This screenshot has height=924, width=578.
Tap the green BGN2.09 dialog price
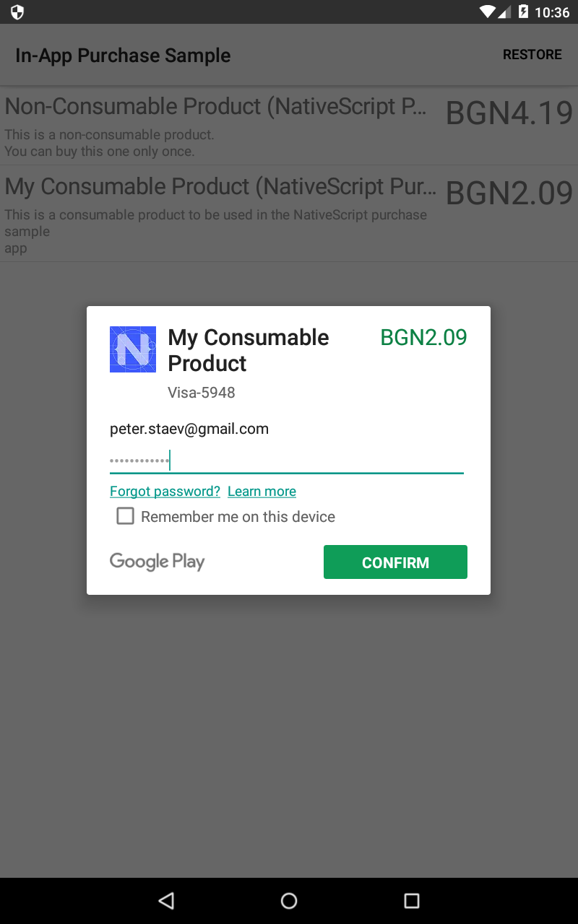424,337
